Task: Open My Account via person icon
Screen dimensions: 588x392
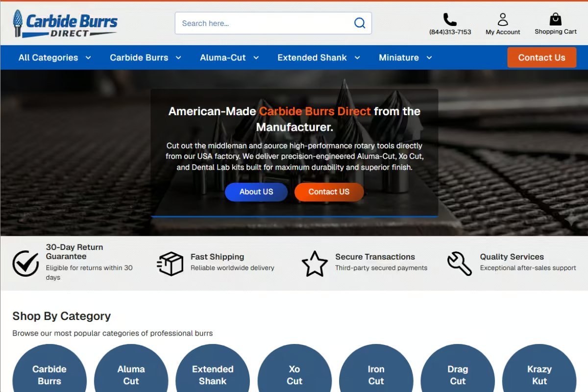Action: pos(503,20)
